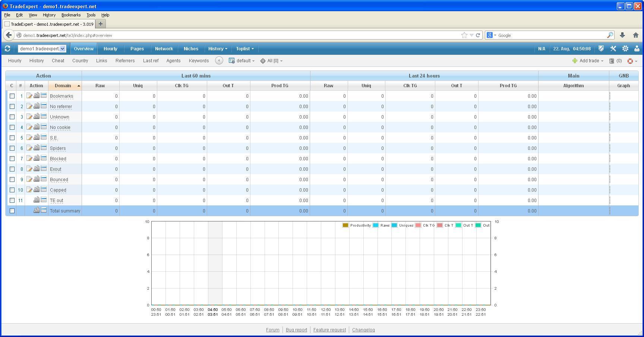Tick the checkbox for No referrer row

tap(12, 106)
